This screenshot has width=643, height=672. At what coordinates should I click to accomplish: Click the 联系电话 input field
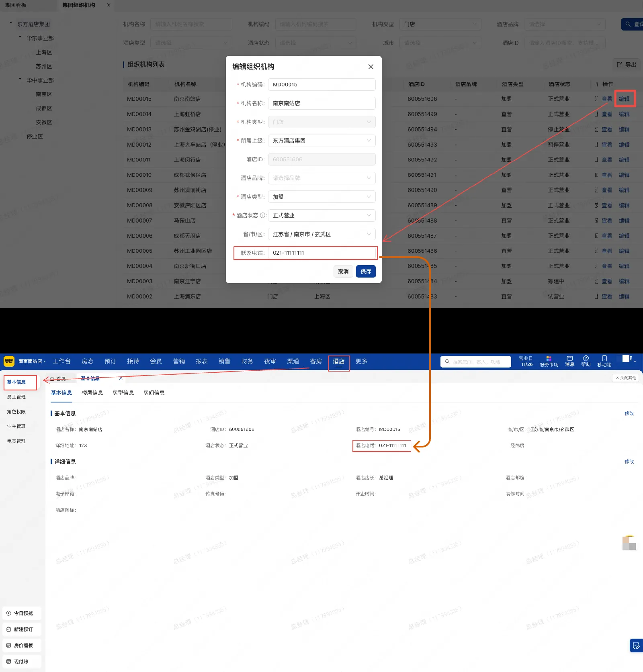pos(321,253)
